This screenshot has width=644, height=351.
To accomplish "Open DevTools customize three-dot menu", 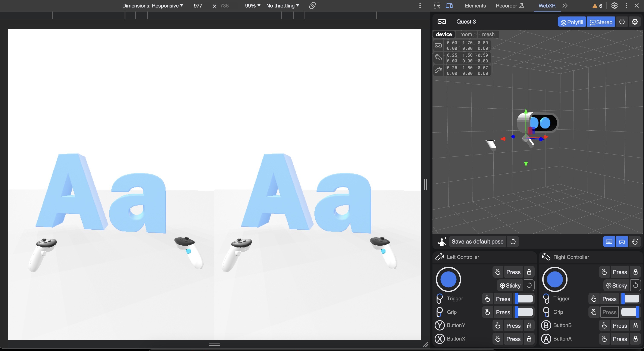I will (626, 6).
